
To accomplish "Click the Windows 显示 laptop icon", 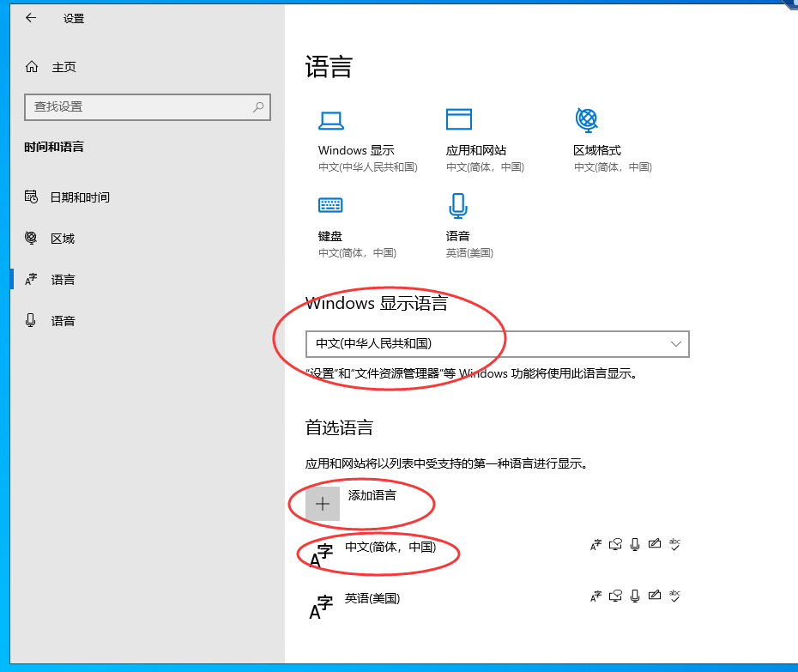I will point(331,121).
